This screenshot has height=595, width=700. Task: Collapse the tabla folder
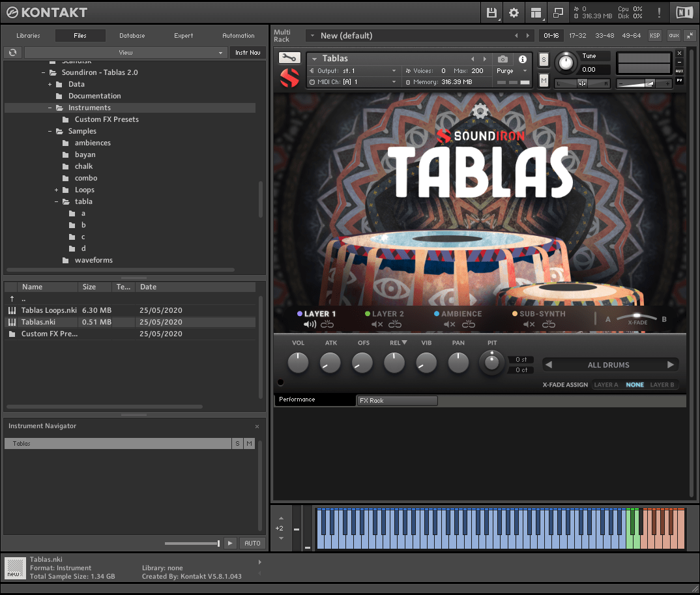click(x=56, y=202)
